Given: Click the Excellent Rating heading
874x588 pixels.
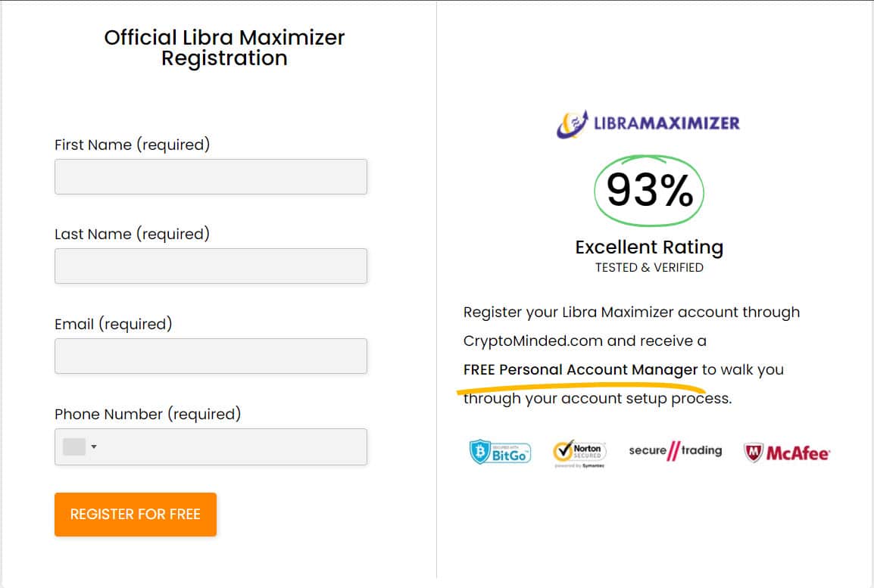Looking at the screenshot, I should click(649, 247).
